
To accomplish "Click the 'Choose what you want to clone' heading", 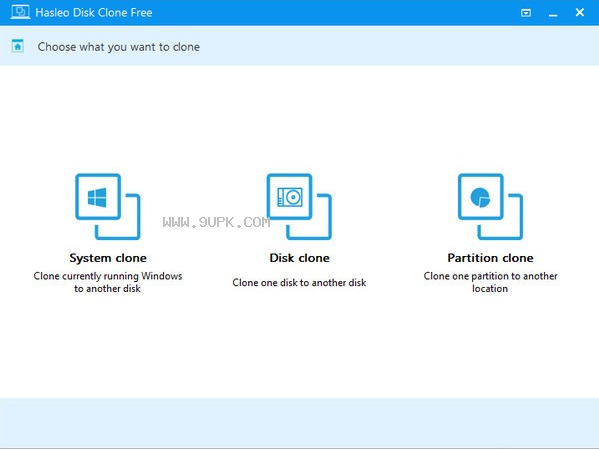I will [x=118, y=47].
